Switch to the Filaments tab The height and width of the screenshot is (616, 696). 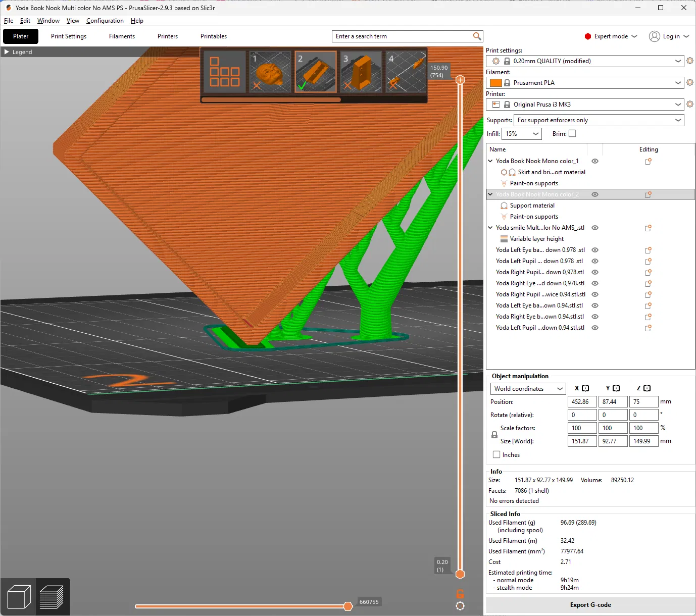(x=122, y=36)
